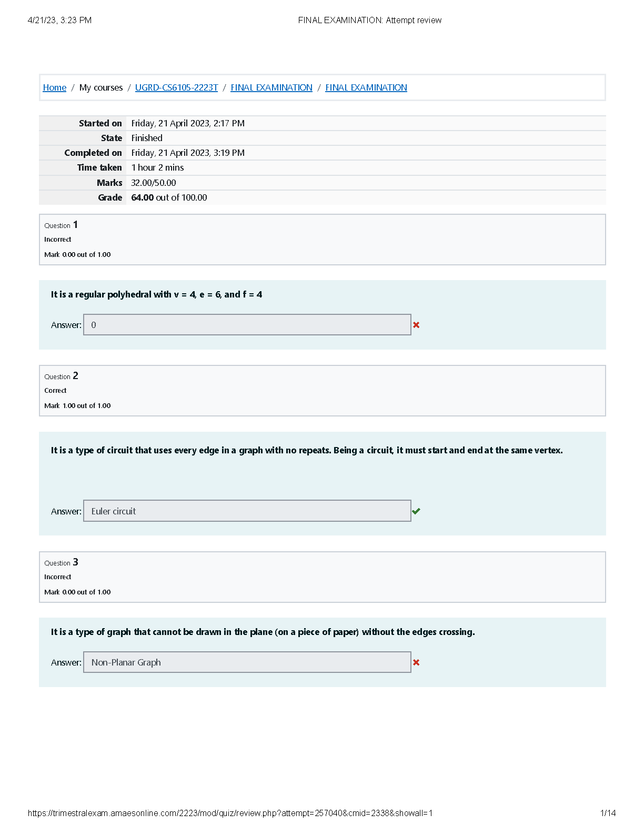This screenshot has height=834, width=644.
Task: Click the answer field containing 0
Action: 247,325
